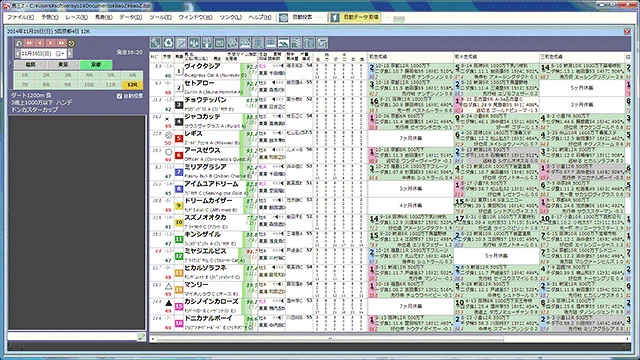
Task: Open the 予想(Y) menu
Action: pyautogui.click(x=49, y=17)
